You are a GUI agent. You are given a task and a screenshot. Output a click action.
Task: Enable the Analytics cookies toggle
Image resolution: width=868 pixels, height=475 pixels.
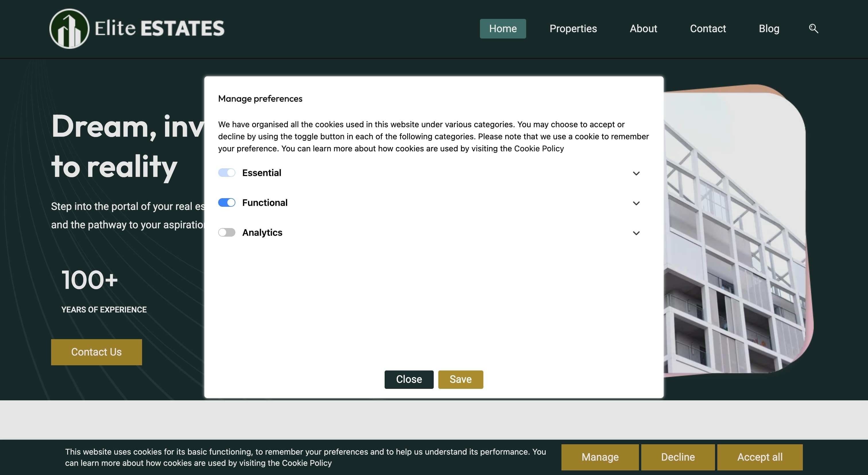pyautogui.click(x=226, y=232)
